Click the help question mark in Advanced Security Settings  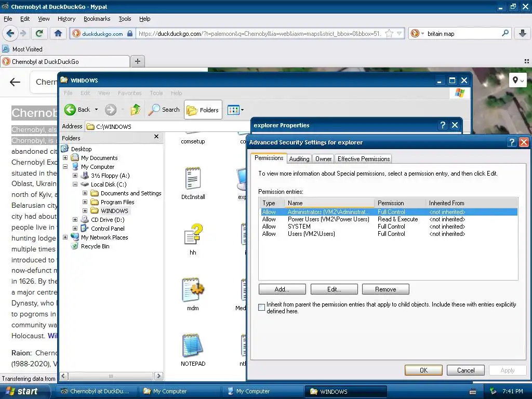pyautogui.click(x=512, y=142)
